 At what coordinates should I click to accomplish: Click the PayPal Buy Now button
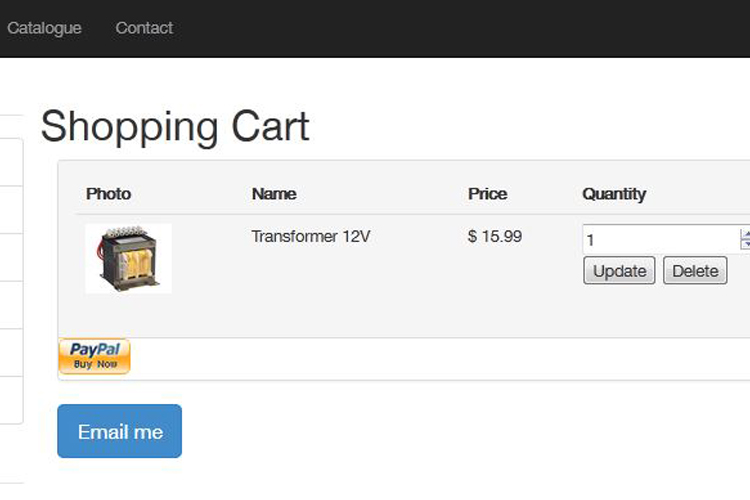94,357
